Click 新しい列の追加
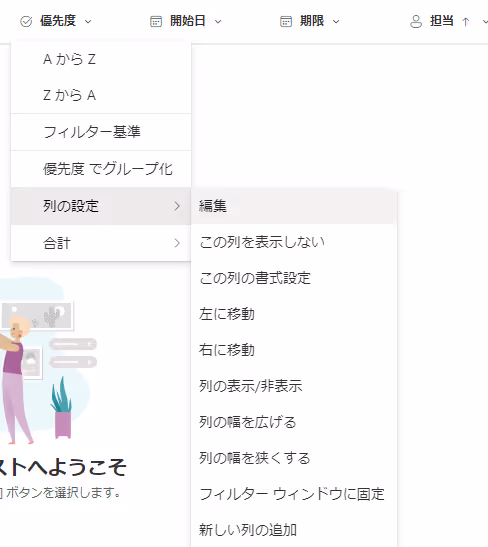Screen dimensions: 488x547 click(x=294, y=530)
